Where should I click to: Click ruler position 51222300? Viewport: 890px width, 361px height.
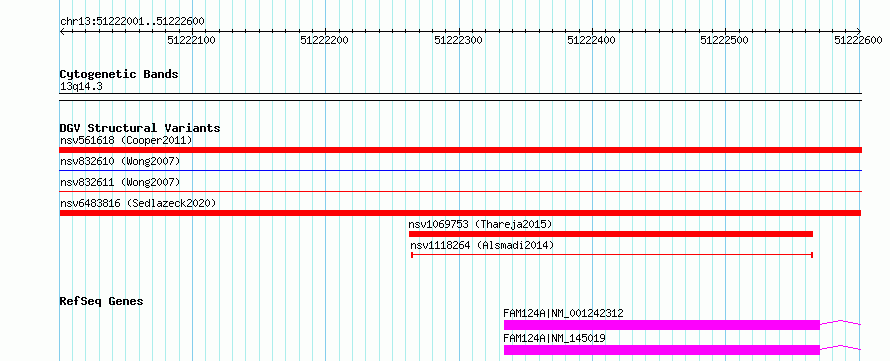coord(458,40)
